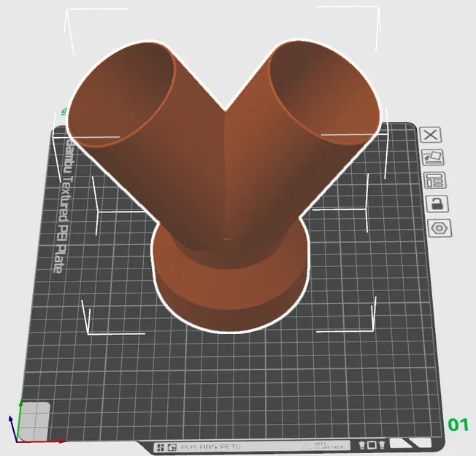476x456 pixels.
Task: Auto-orient objects on plate icon
Action: 433,157
